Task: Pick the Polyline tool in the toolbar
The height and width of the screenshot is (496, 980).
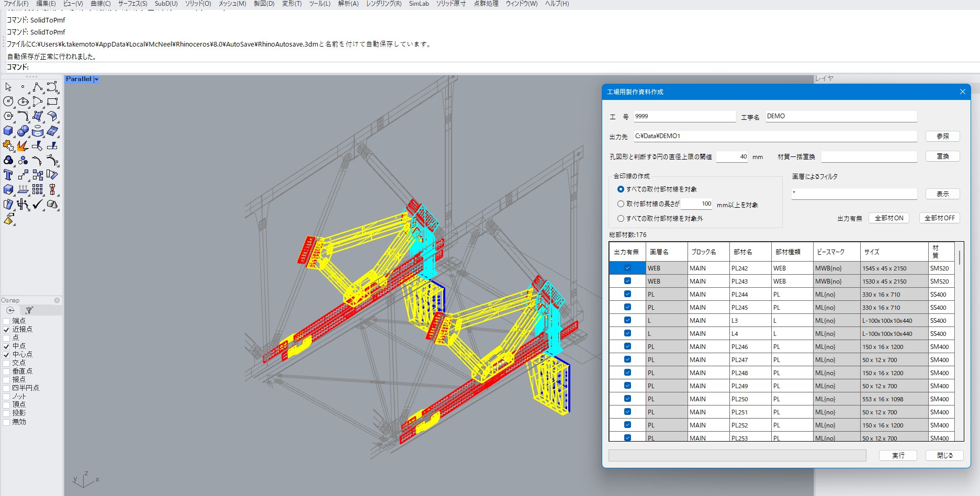Action: [38, 87]
